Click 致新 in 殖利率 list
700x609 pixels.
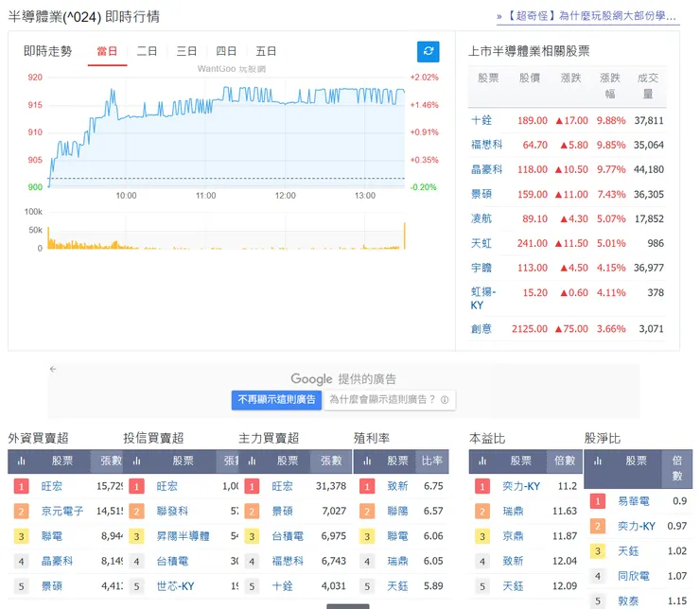click(397, 486)
